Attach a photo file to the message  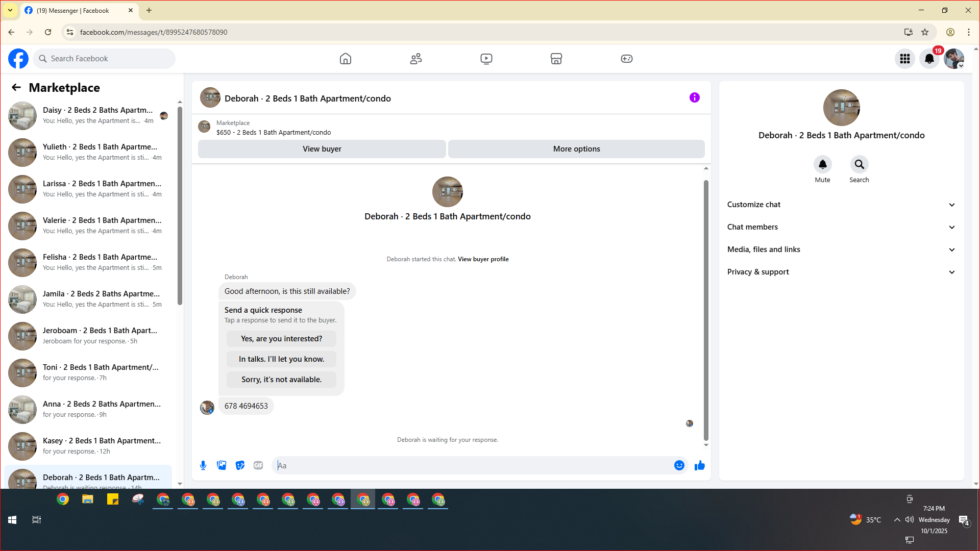222,465
